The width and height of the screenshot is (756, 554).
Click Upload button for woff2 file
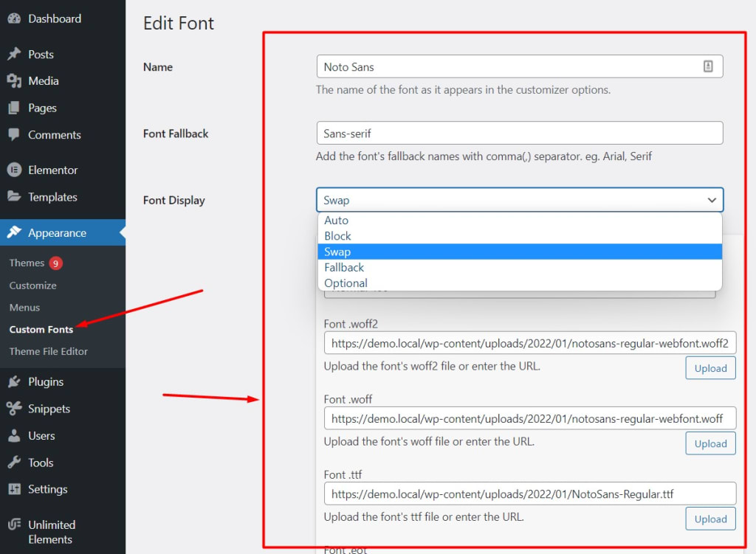pos(711,368)
